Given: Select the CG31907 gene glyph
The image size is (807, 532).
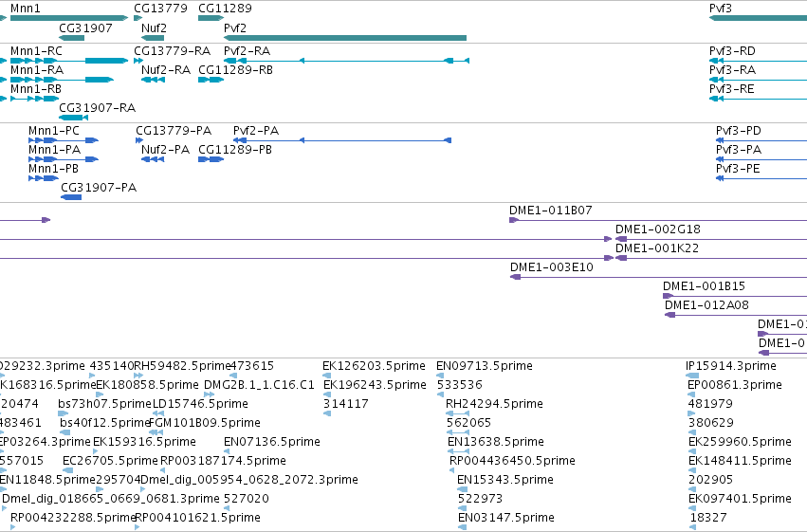Looking at the screenshot, I should (x=71, y=38).
